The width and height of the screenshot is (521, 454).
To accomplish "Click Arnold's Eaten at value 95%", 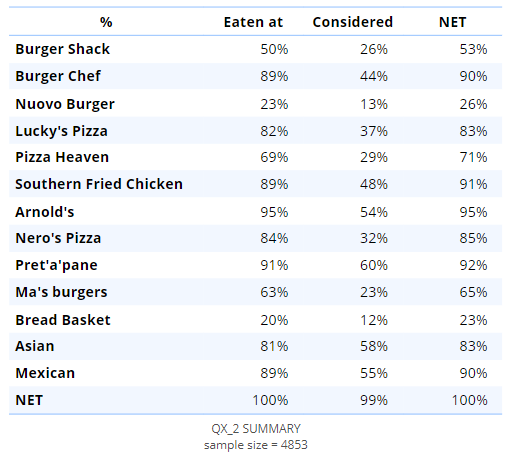I will [x=274, y=212].
